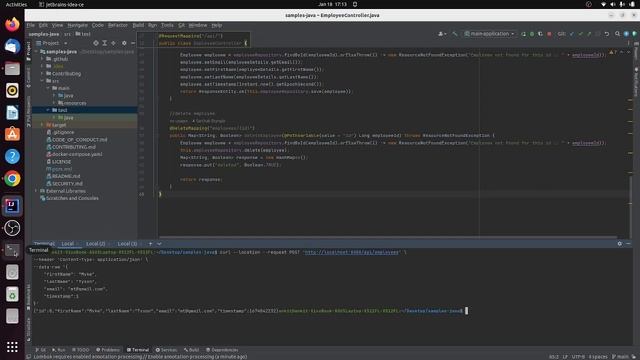Open the Dependencies tool window

[222, 350]
